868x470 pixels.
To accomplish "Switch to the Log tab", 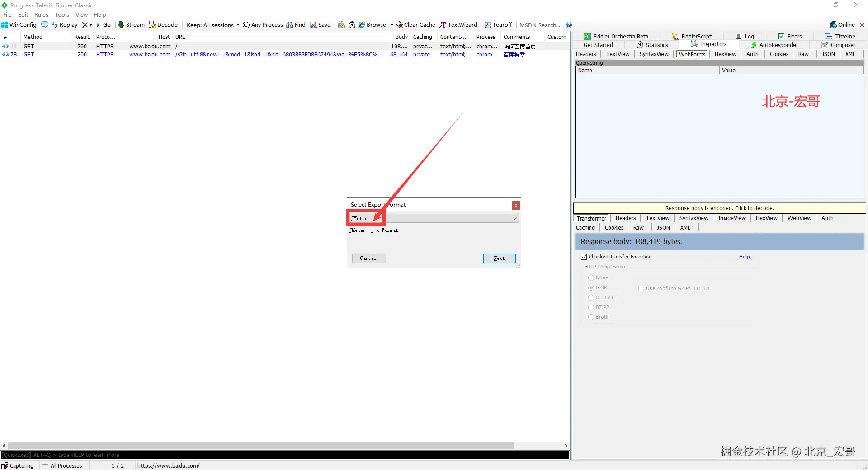I will click(745, 36).
